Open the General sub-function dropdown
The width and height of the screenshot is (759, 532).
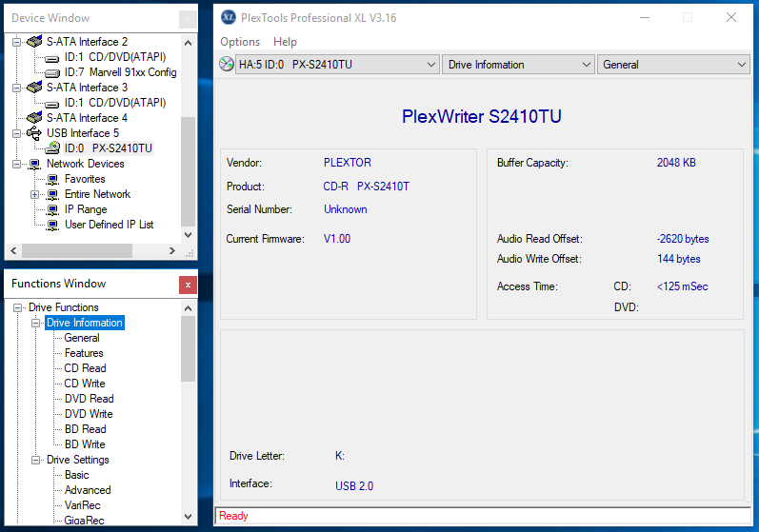coord(673,65)
